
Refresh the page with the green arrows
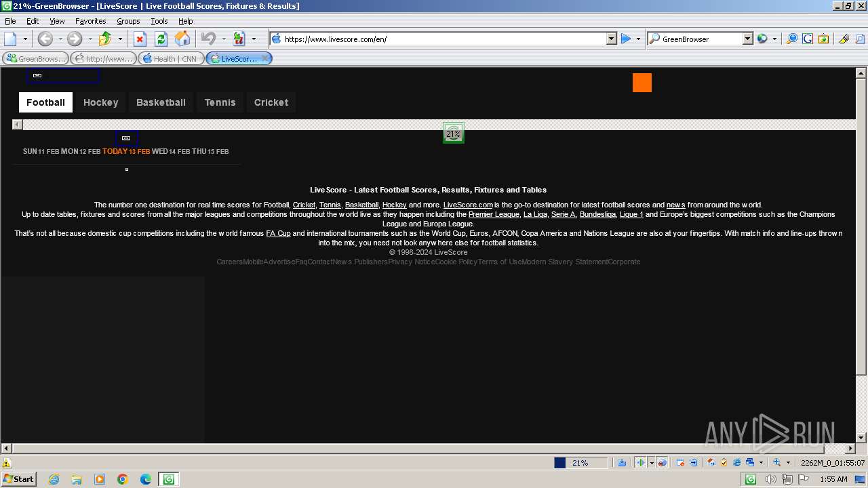(161, 39)
